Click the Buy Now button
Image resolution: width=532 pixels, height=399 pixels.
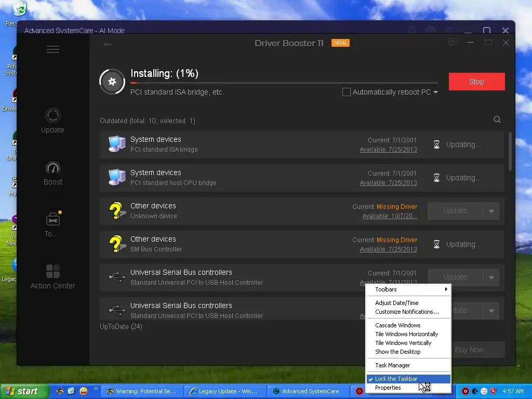pos(478,350)
